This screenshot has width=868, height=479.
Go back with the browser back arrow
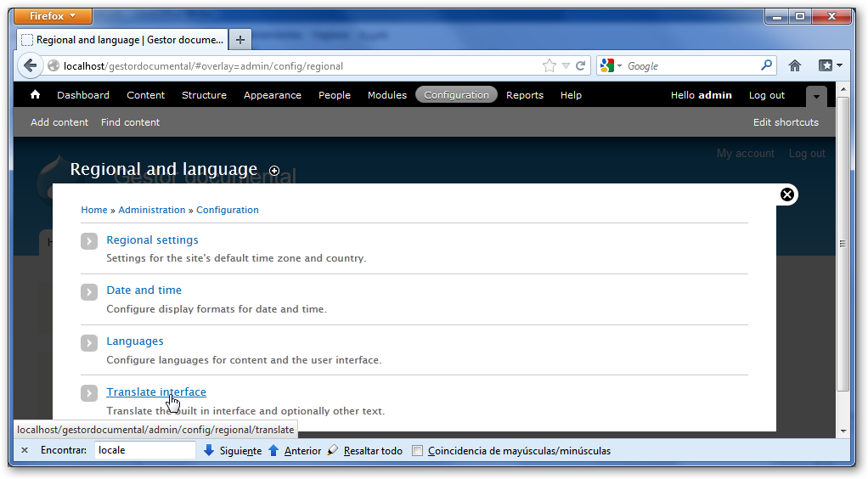click(x=31, y=65)
